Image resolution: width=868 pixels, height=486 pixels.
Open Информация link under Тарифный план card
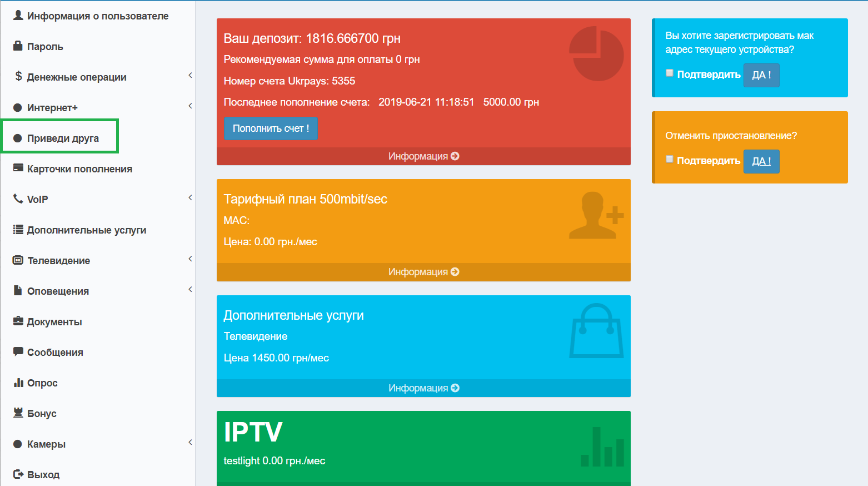click(423, 272)
